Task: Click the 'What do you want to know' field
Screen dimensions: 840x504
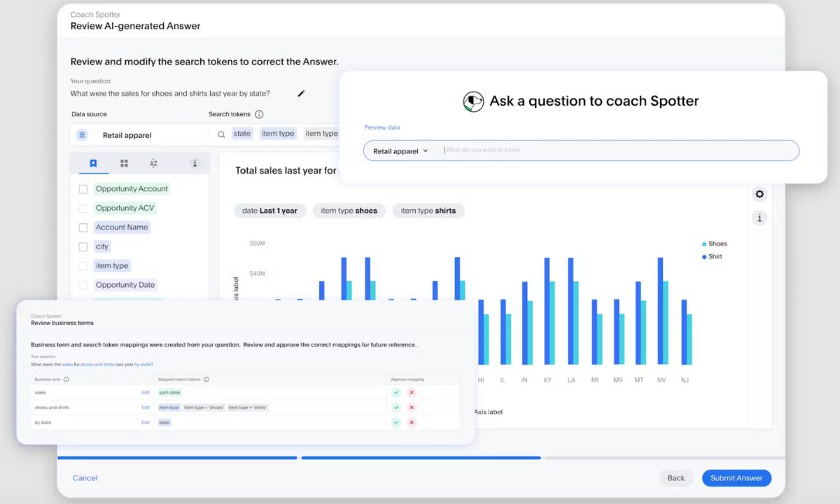Action: [x=616, y=150]
